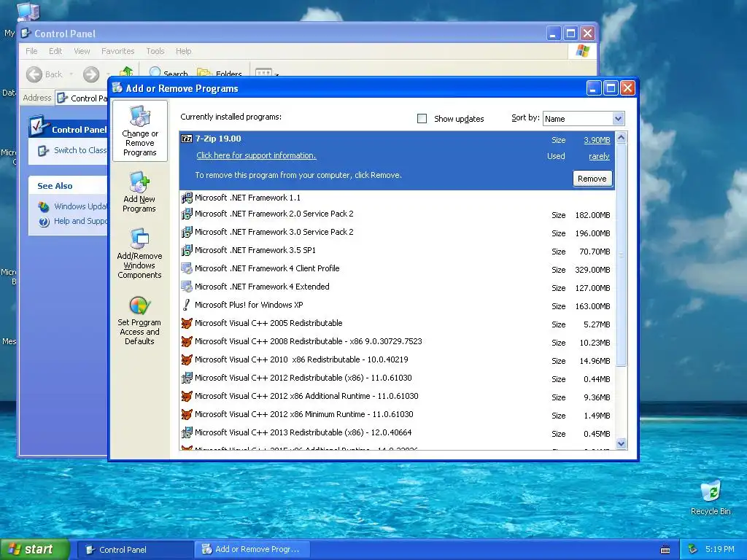Viewport: 747px width, 560px height.
Task: Open Add/Remove Windows Components icon
Action: pos(139,253)
